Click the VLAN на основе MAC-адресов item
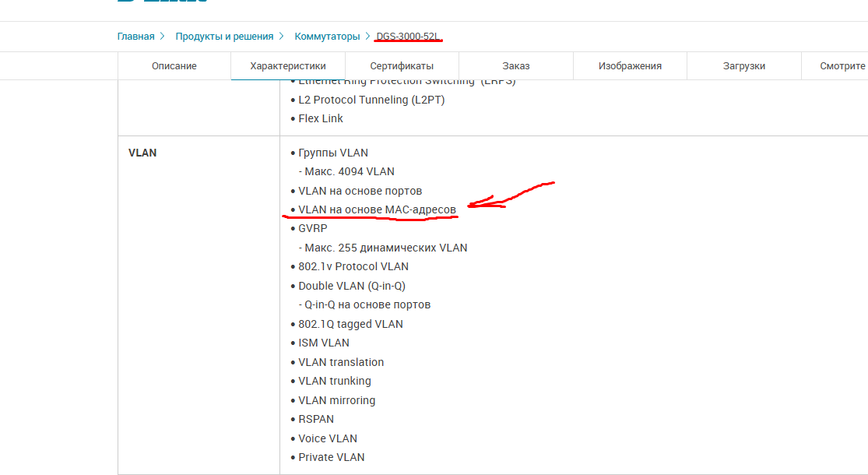Viewport: 868px width, 475px height. 377,209
